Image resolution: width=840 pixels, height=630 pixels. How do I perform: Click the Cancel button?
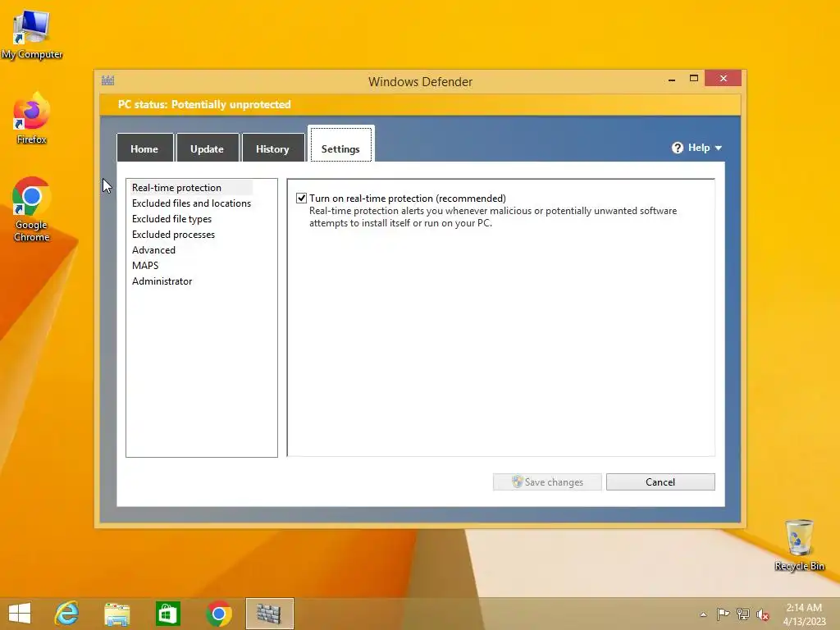pyautogui.click(x=660, y=482)
